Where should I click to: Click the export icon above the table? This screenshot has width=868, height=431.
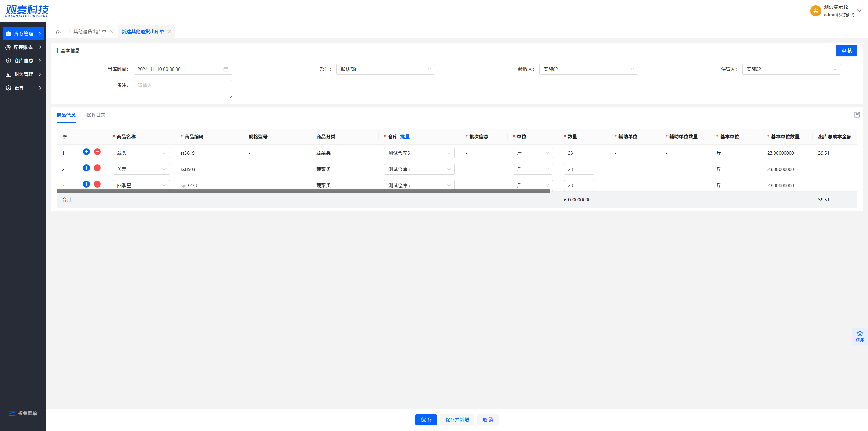pyautogui.click(x=856, y=115)
